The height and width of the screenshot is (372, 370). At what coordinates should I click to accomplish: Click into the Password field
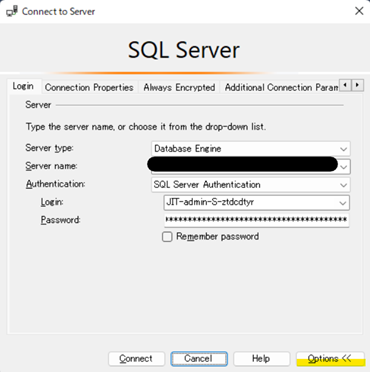click(x=257, y=220)
